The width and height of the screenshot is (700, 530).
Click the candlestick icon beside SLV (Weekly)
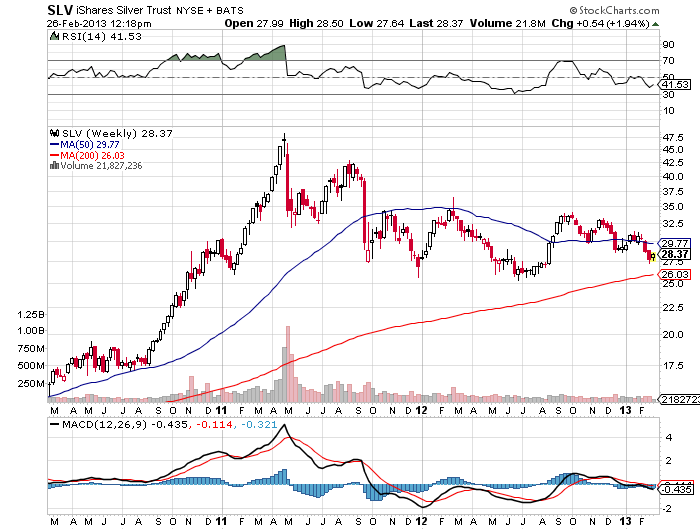coord(54,133)
